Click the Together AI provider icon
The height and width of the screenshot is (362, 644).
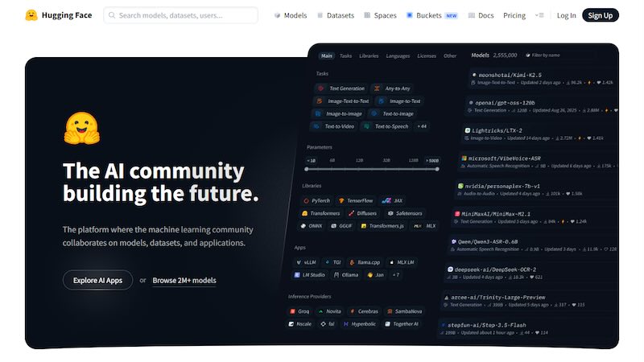387,324
